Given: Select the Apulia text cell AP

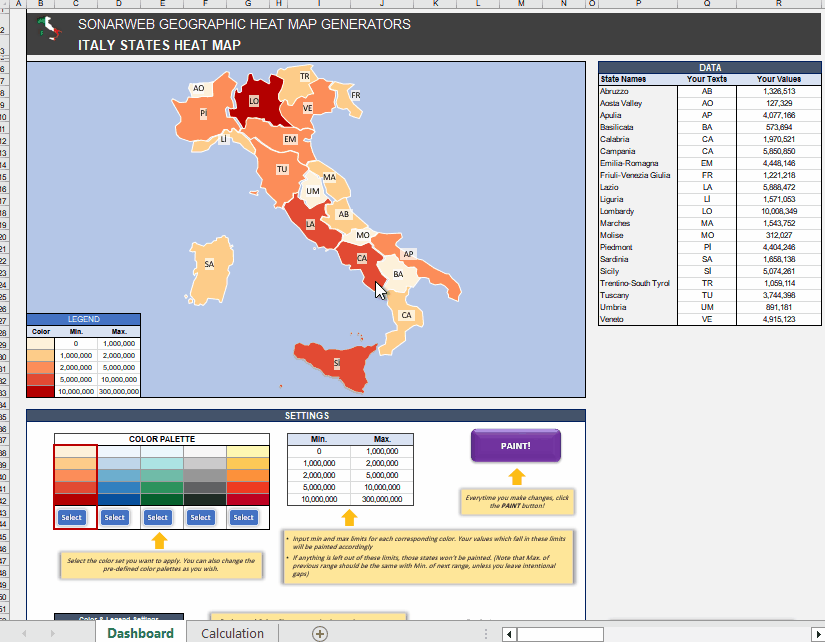Looking at the screenshot, I should (x=707, y=116).
